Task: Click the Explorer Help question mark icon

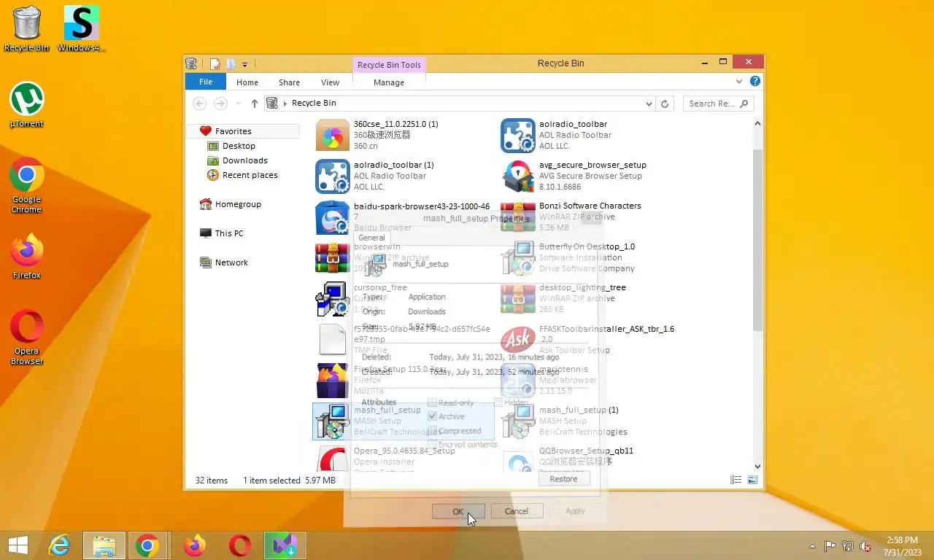Action: coord(755,82)
